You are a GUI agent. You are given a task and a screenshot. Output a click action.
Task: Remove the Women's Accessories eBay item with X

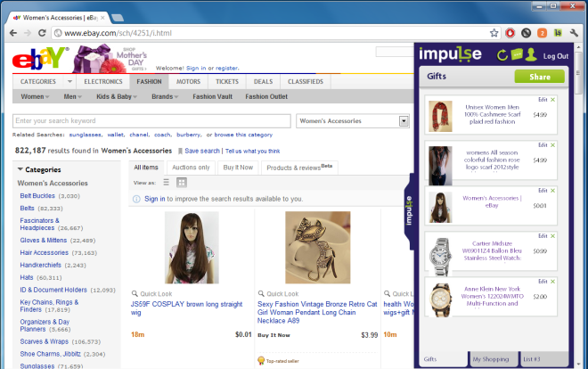(552, 191)
